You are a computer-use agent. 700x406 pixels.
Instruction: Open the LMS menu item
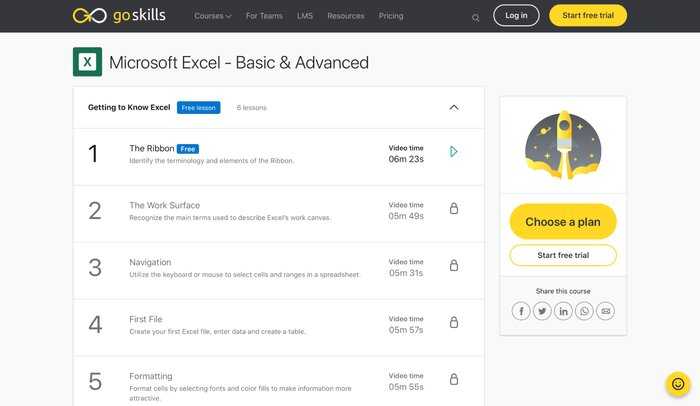coord(305,16)
